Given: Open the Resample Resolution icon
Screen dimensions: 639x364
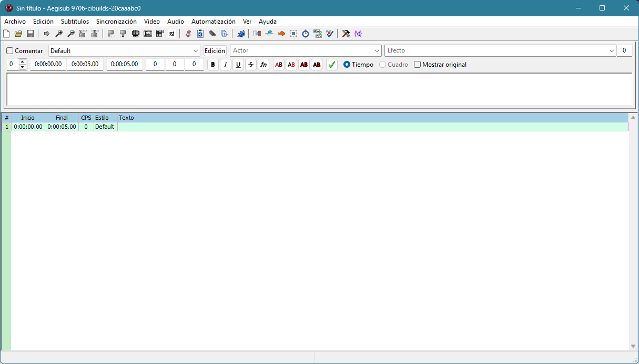Looking at the screenshot, I should [293, 34].
